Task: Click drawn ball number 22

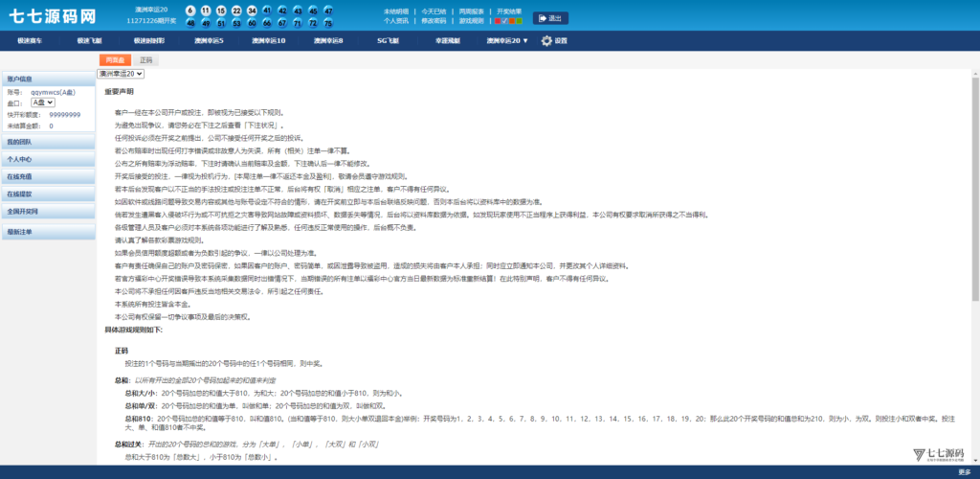Action: [x=236, y=11]
